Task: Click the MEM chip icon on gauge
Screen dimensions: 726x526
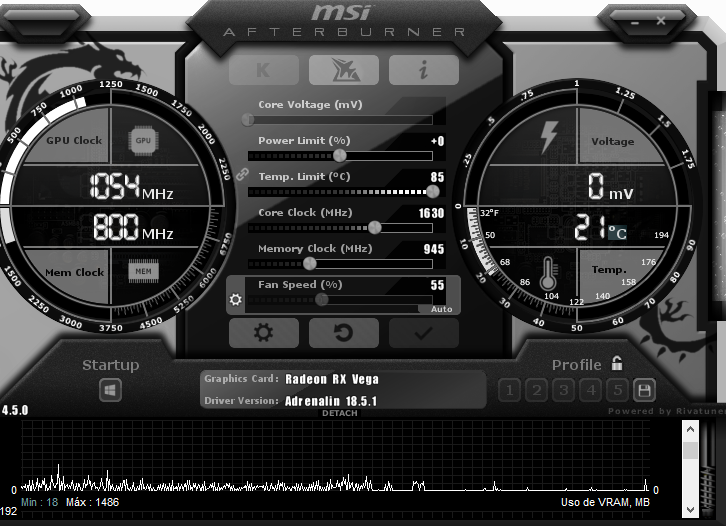Action: pyautogui.click(x=143, y=271)
